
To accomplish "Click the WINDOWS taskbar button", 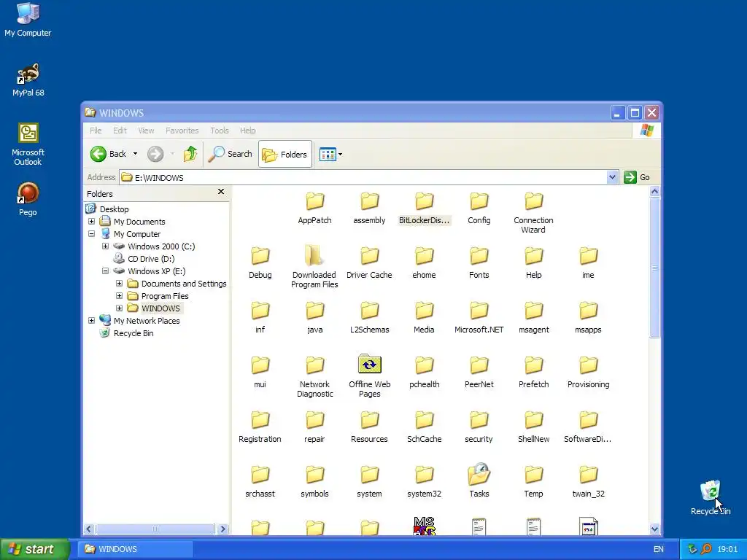I will pos(136,549).
